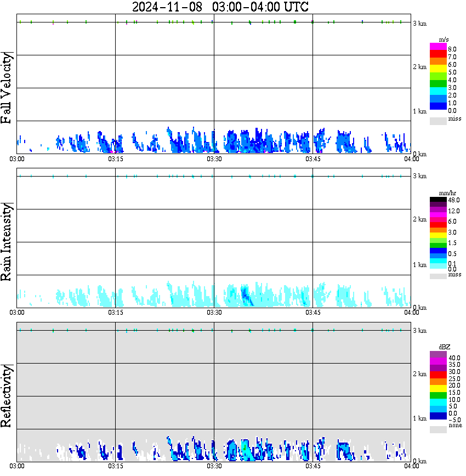Pick the light blue 0.0 dBZ reflectivity swatch
The width and height of the screenshot is (466, 476).
pyautogui.click(x=438, y=409)
